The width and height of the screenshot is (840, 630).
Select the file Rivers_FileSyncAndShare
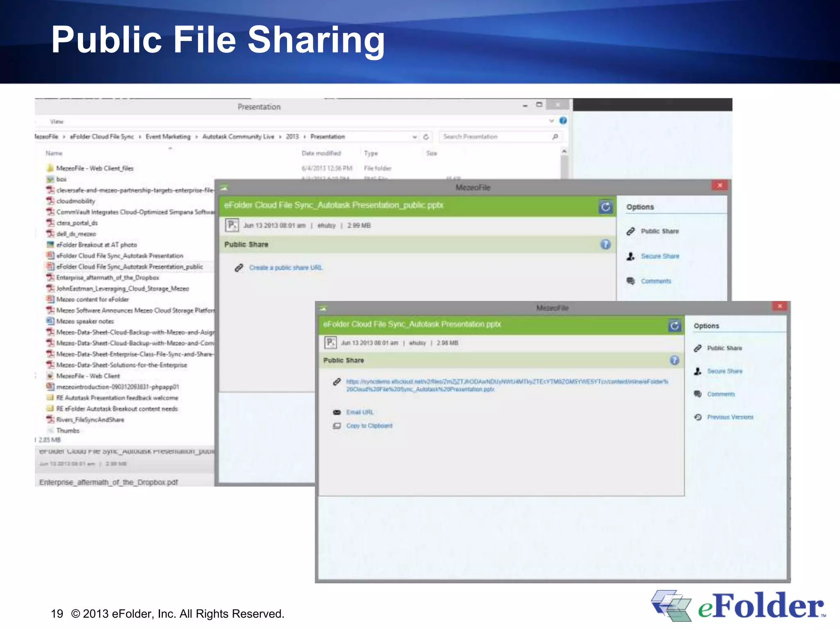pyautogui.click(x=90, y=420)
